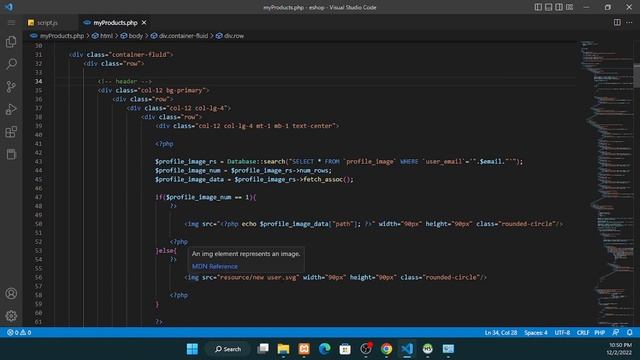Screen dimensions: 640x360
Task: Open Task View on the taskbar
Action: click(263, 349)
